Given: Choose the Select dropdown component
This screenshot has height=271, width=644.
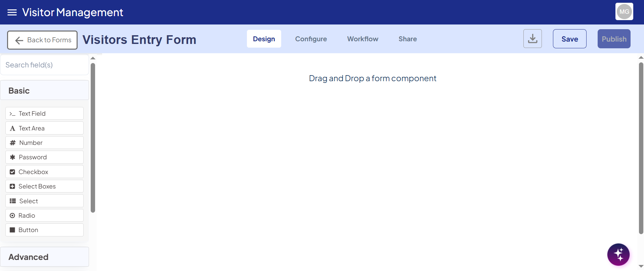Looking at the screenshot, I should pos(44,201).
